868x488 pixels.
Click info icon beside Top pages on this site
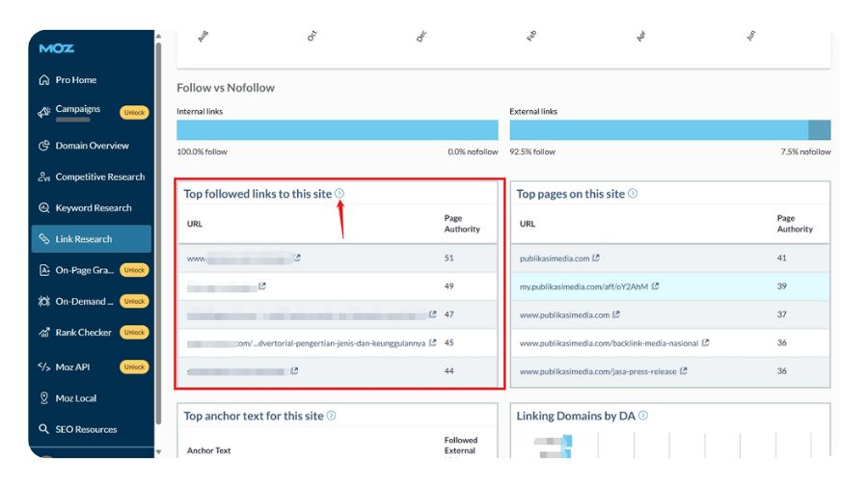pyautogui.click(x=633, y=193)
